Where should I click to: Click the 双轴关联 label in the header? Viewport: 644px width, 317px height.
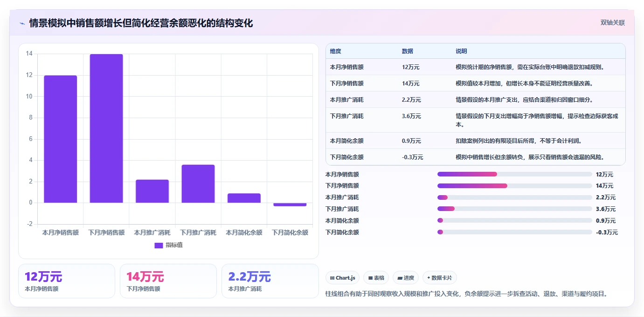[612, 23]
